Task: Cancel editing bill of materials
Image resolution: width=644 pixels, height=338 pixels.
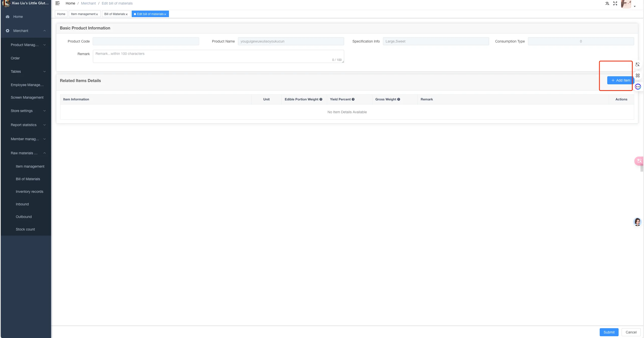Action: click(x=631, y=332)
